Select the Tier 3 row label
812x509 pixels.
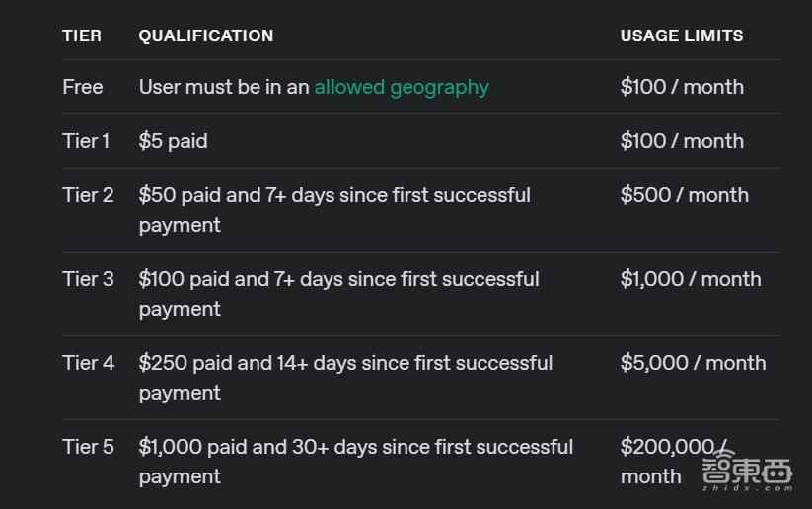(88, 279)
